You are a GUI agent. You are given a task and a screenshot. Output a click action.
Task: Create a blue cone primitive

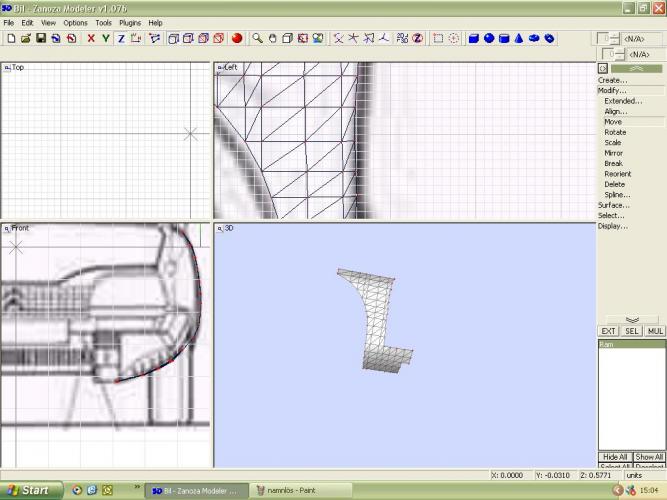(519, 39)
